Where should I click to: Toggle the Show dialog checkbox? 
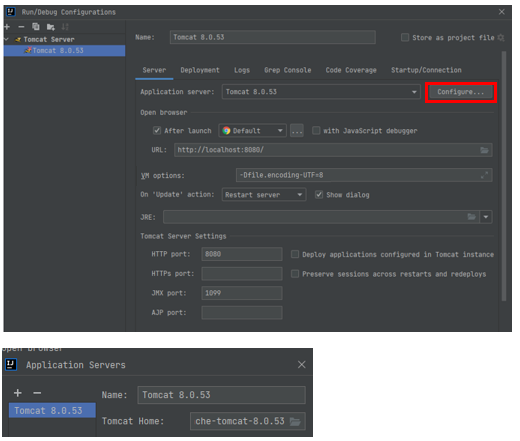pyautogui.click(x=319, y=195)
